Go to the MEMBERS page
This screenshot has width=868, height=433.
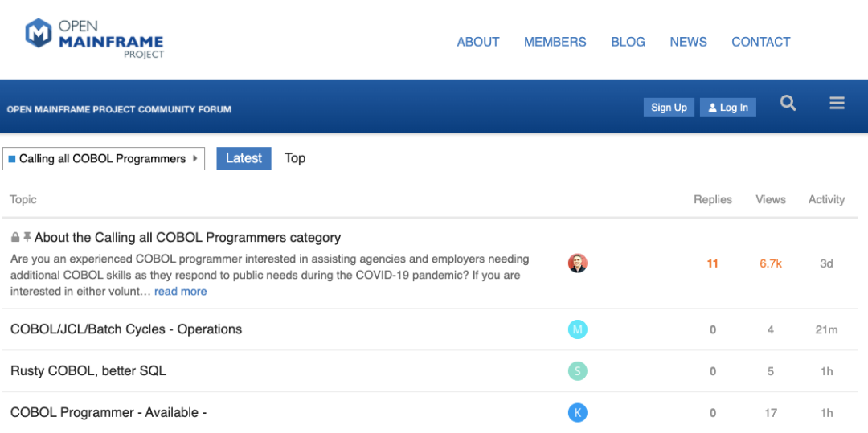point(555,42)
